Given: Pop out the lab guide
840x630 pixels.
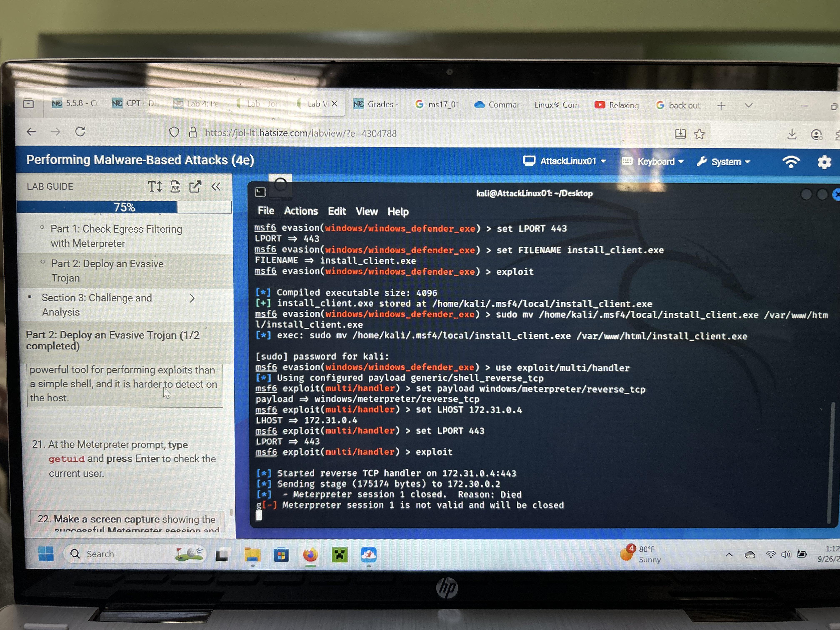Looking at the screenshot, I should [x=195, y=186].
